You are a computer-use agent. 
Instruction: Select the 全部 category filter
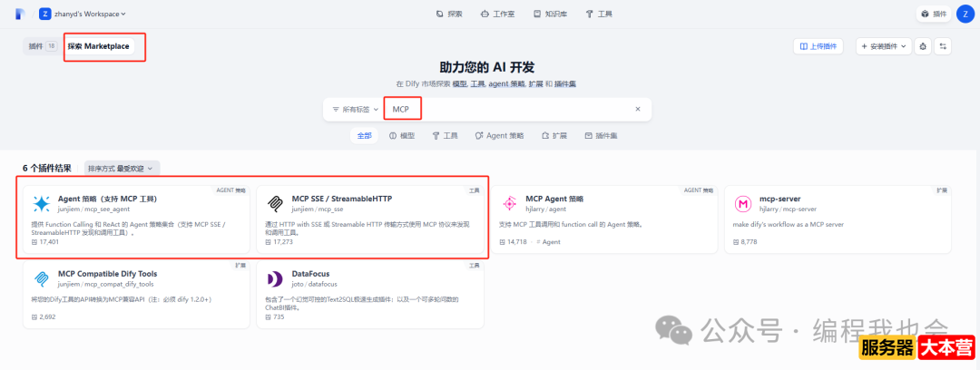pyautogui.click(x=364, y=136)
